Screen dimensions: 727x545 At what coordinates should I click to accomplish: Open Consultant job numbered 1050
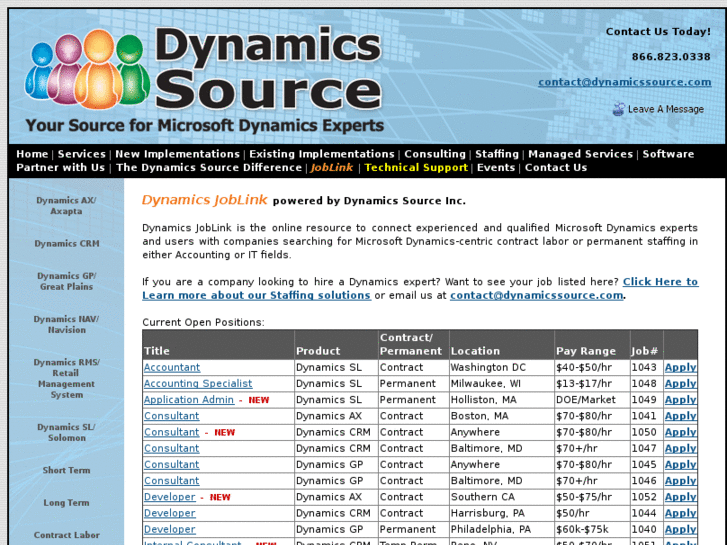172,432
